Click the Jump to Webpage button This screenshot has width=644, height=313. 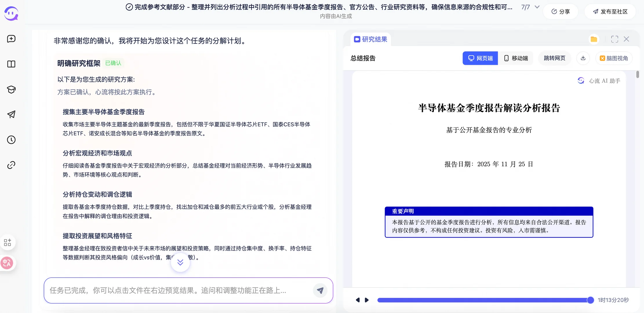pyautogui.click(x=554, y=58)
